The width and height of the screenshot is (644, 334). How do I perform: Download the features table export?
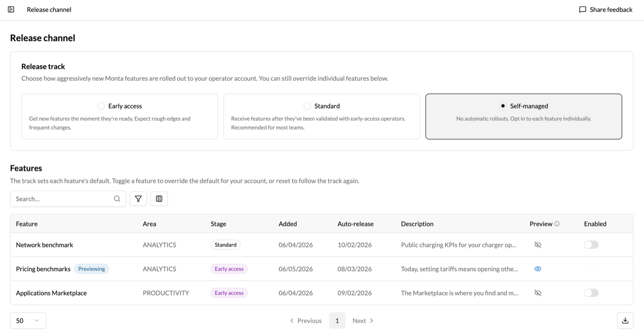tap(625, 321)
